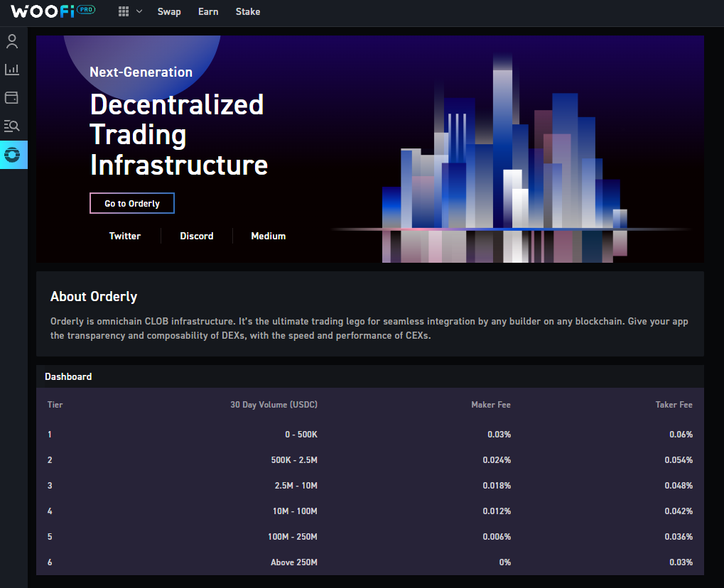Open the wallet sidebar icon
The height and width of the screenshot is (588, 724).
pyautogui.click(x=12, y=97)
